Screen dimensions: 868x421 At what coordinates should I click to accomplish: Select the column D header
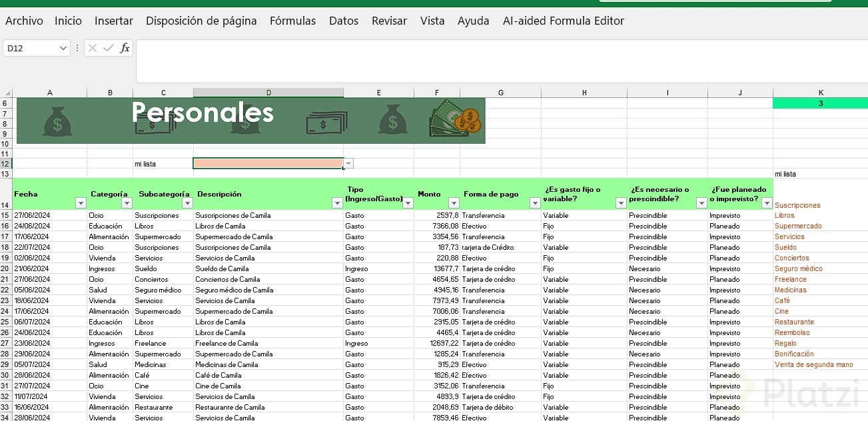pyautogui.click(x=268, y=93)
